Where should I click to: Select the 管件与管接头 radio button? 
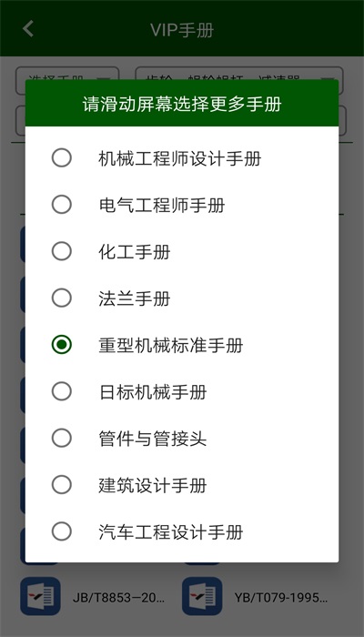click(x=62, y=439)
